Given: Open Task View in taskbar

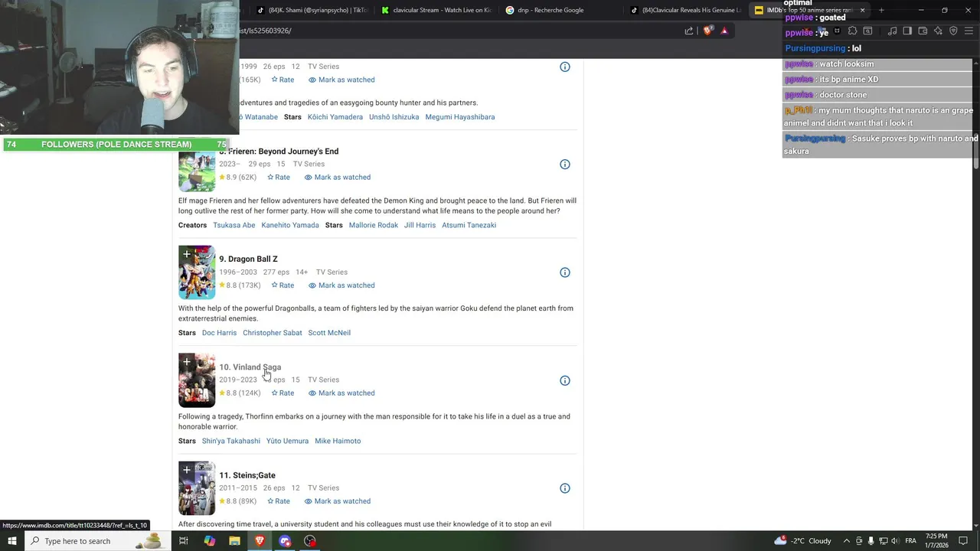Looking at the screenshot, I should pos(184,541).
